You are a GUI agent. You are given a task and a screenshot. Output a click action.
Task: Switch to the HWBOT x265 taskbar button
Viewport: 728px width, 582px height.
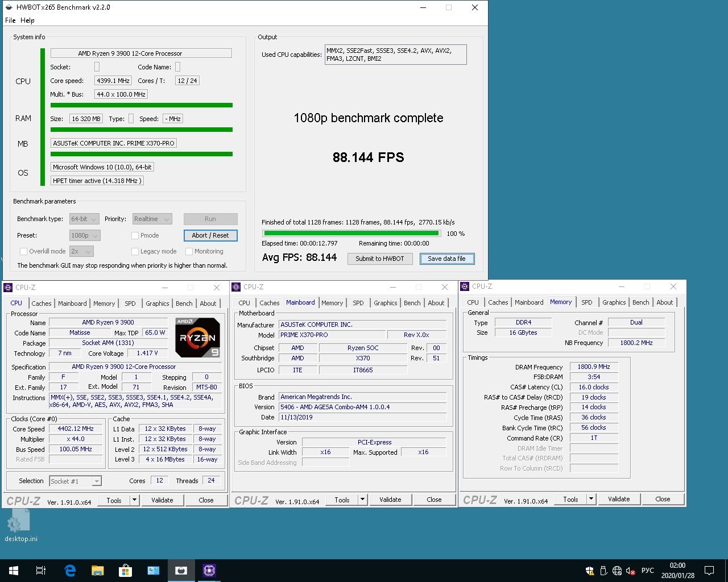click(181, 571)
